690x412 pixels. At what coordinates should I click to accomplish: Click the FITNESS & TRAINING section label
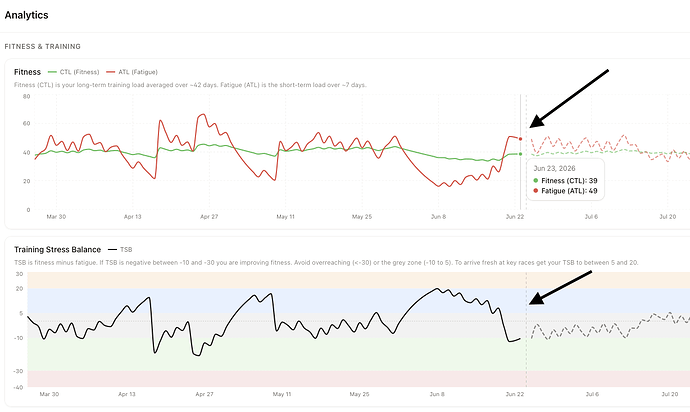point(43,46)
